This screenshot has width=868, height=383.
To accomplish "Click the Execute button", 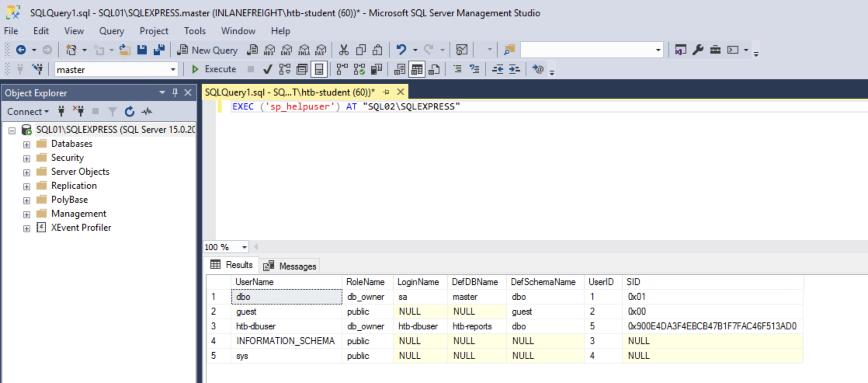I will [x=214, y=70].
